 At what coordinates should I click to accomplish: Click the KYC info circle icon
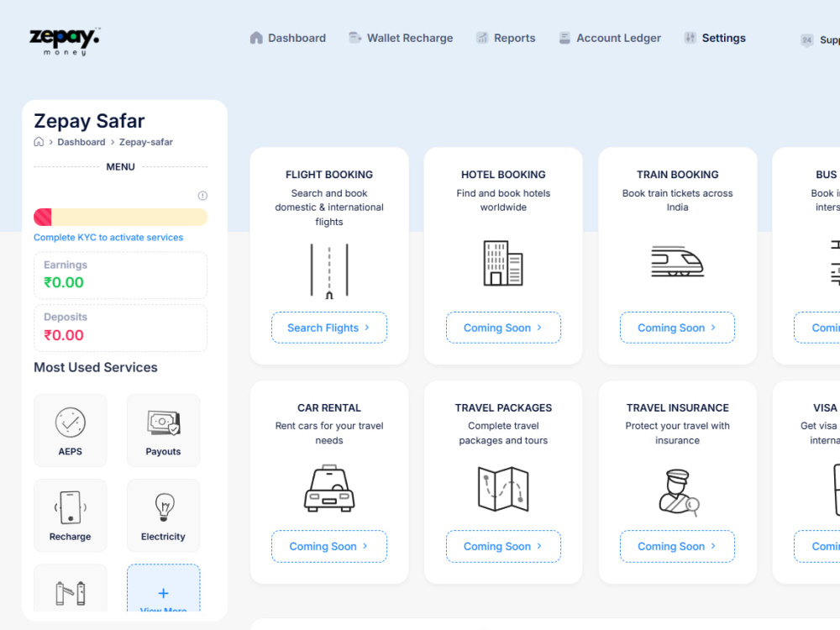[x=202, y=196]
